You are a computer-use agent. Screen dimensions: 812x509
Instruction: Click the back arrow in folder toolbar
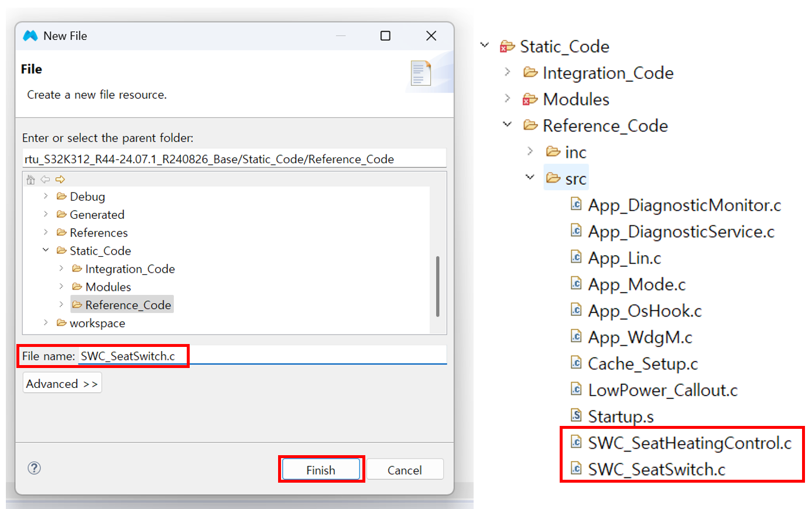[x=45, y=180]
